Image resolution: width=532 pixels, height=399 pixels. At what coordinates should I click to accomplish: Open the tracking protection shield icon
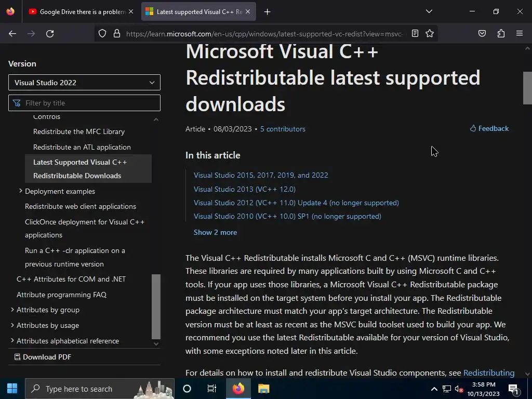(102, 34)
